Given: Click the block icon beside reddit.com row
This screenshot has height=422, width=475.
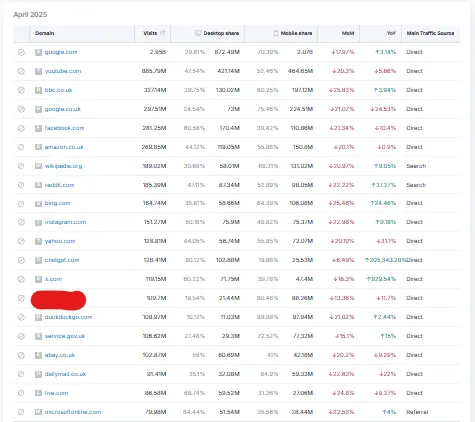Looking at the screenshot, I should [x=21, y=185].
